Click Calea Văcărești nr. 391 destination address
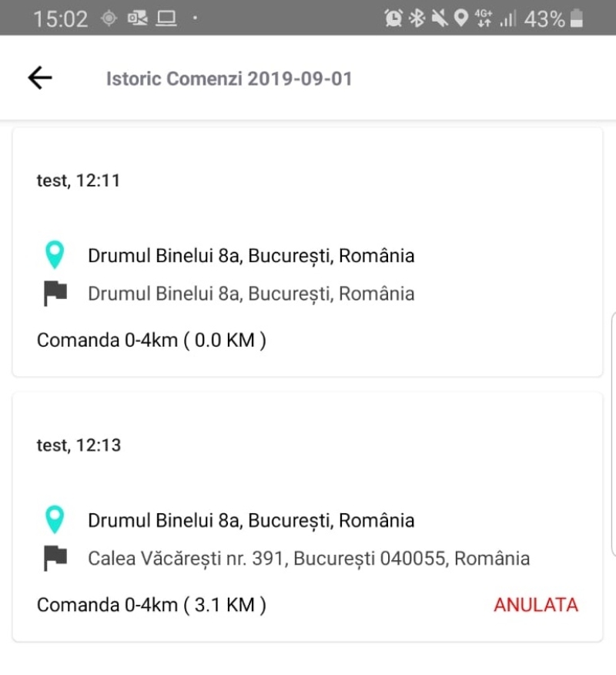The image size is (616, 675). click(x=309, y=559)
